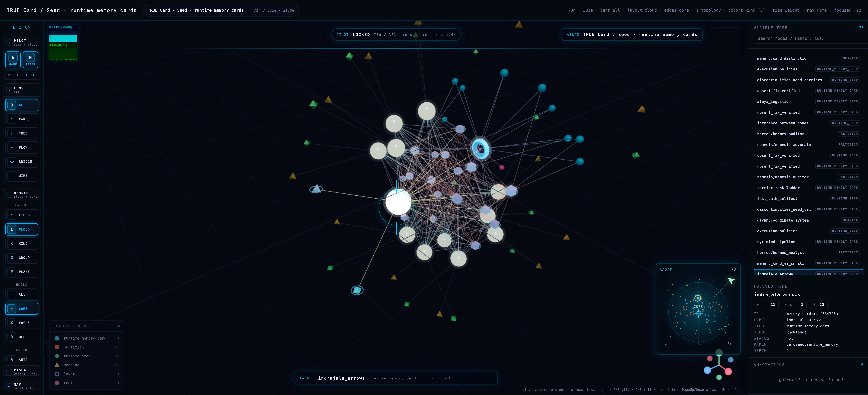Set layout to FIELD

(x=22, y=215)
